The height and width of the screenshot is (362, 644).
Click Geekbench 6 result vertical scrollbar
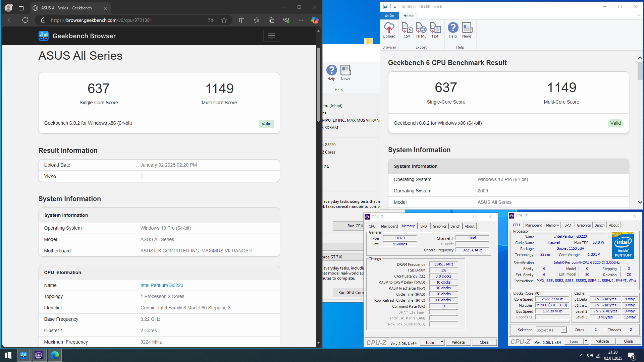click(640, 71)
